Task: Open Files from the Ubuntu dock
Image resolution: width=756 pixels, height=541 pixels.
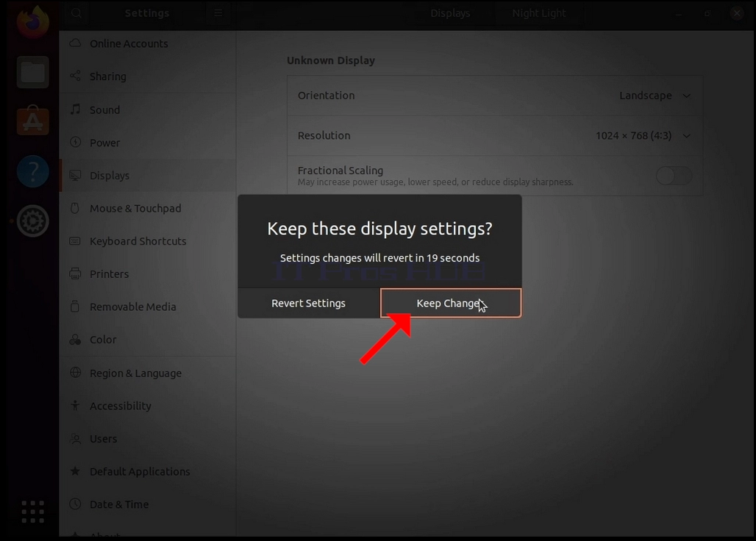Action: point(33,72)
